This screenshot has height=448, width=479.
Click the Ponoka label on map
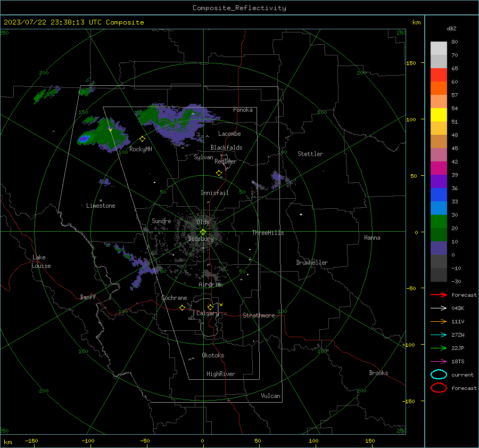pos(243,110)
